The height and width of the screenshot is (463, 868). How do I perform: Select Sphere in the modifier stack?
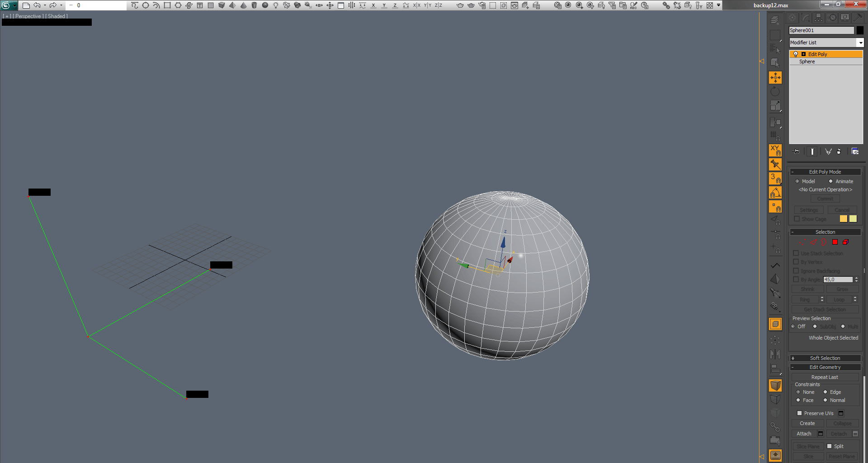(807, 61)
